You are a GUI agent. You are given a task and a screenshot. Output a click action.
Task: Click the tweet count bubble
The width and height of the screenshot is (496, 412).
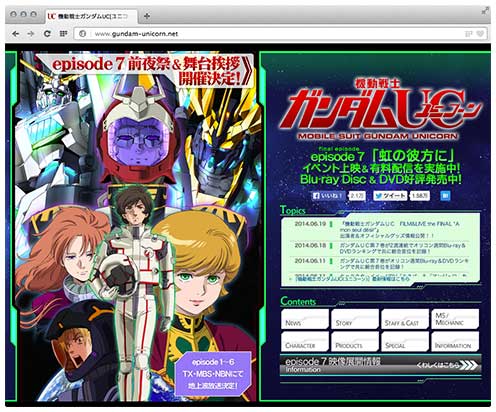pos(420,196)
